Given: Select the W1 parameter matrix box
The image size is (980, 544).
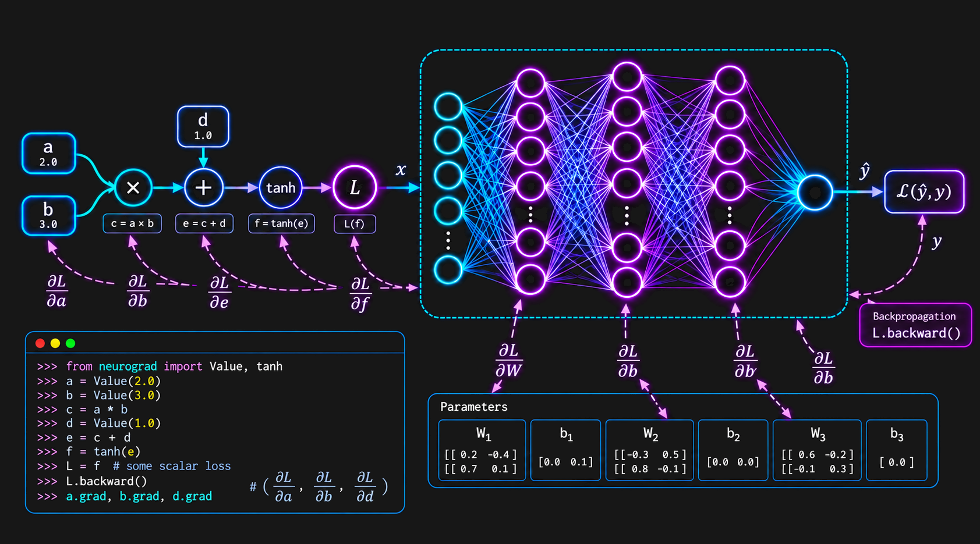Looking at the screenshot, I should [x=482, y=450].
